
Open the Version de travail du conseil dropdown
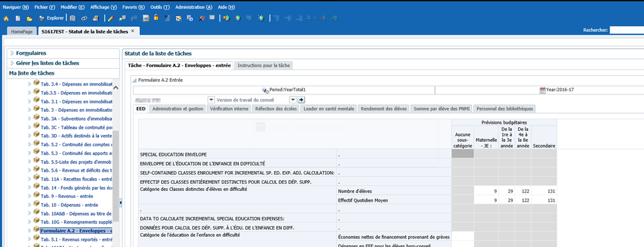click(293, 100)
